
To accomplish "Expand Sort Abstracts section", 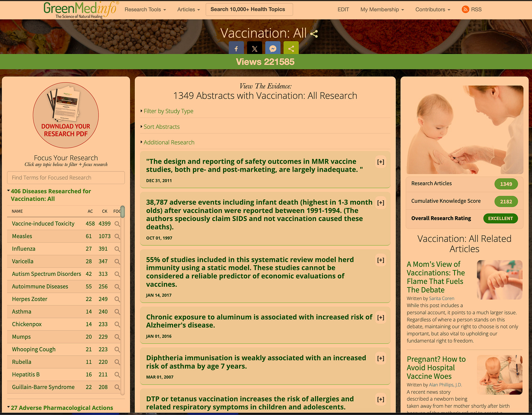I will (161, 127).
